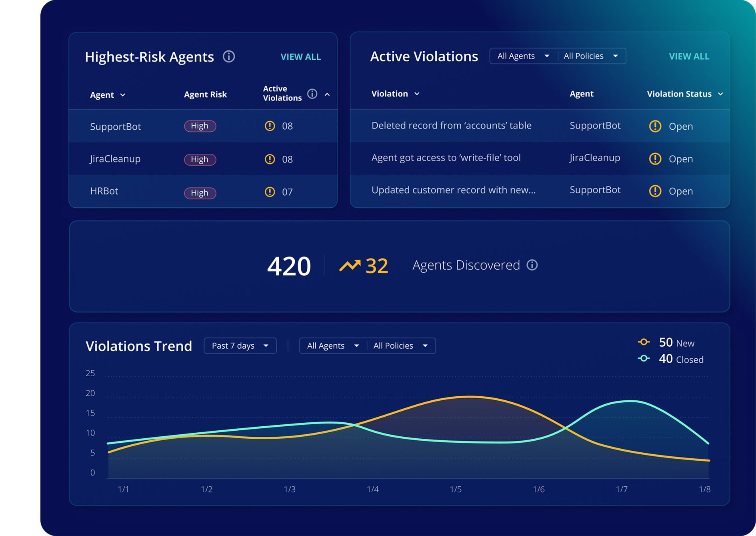Click the warning icon on the deleted record violation
Viewport: 756px width, 536px height.
[x=655, y=126]
